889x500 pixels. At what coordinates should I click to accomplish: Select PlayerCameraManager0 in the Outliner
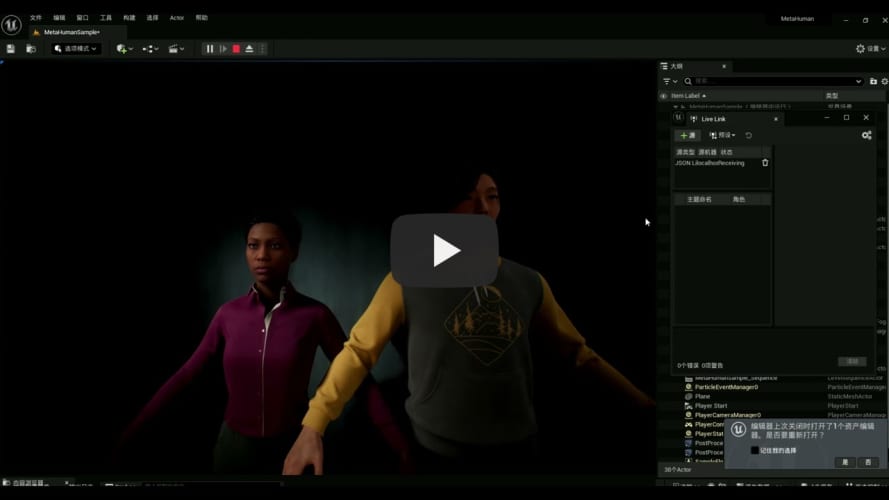[x=728, y=415]
